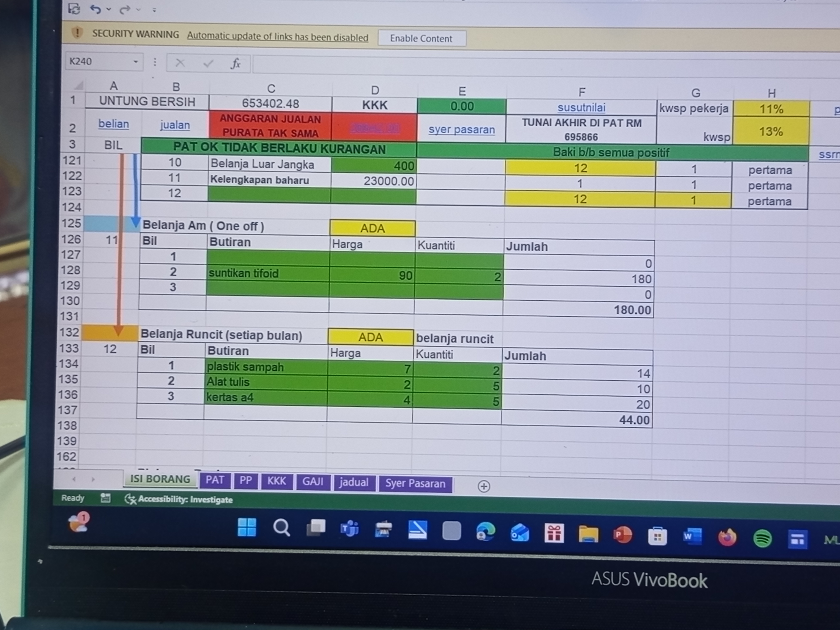The height and width of the screenshot is (630, 840).
Task: Select the red 'ANGGARAN JUALAN PURATA TAK SAMA' cell
Action: click(x=270, y=126)
